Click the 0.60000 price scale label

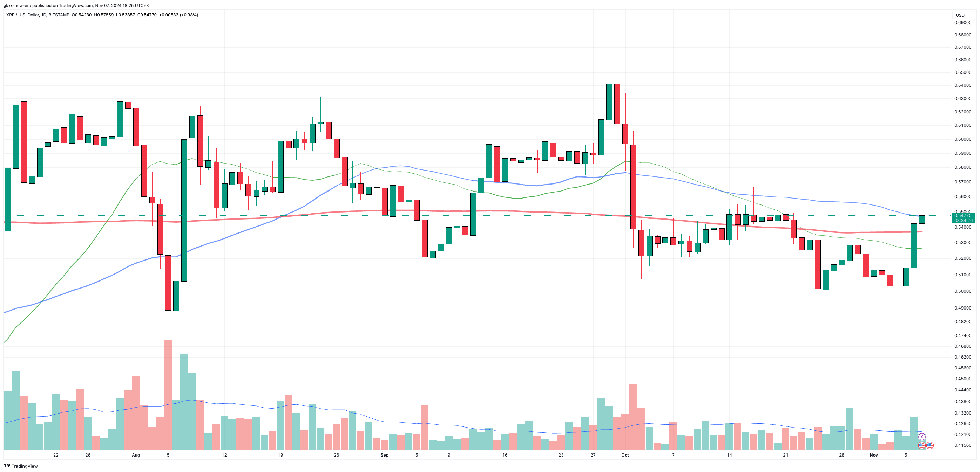point(962,139)
